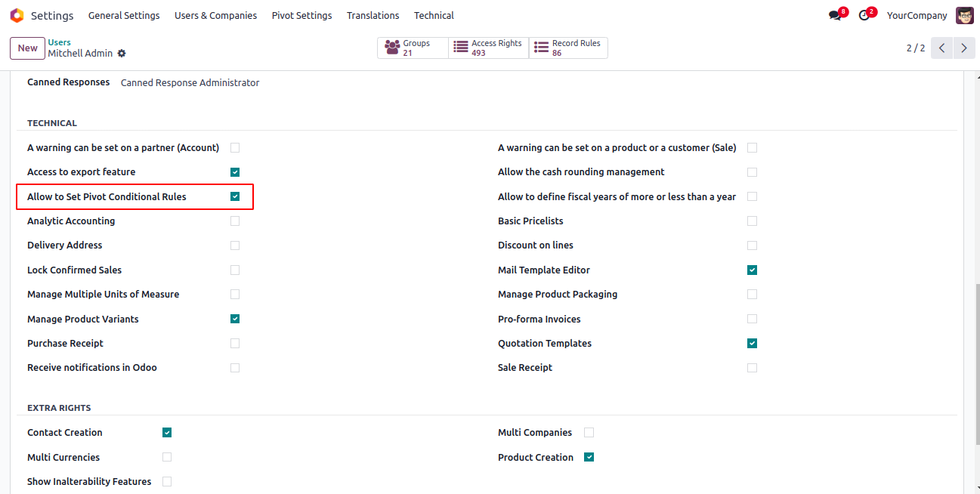Click the user avatar picture
This screenshot has width=980, height=494.
point(965,15)
